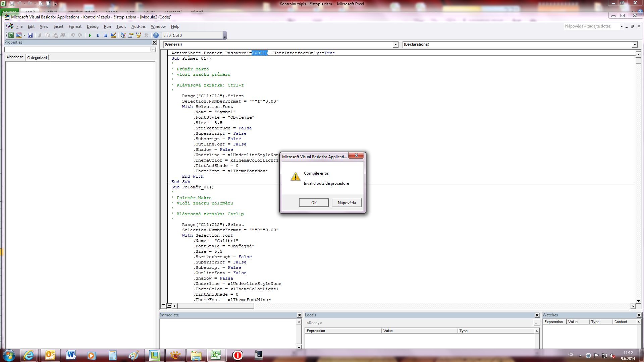
Task: Click the Save icon in the toolbar
Action: (30, 35)
